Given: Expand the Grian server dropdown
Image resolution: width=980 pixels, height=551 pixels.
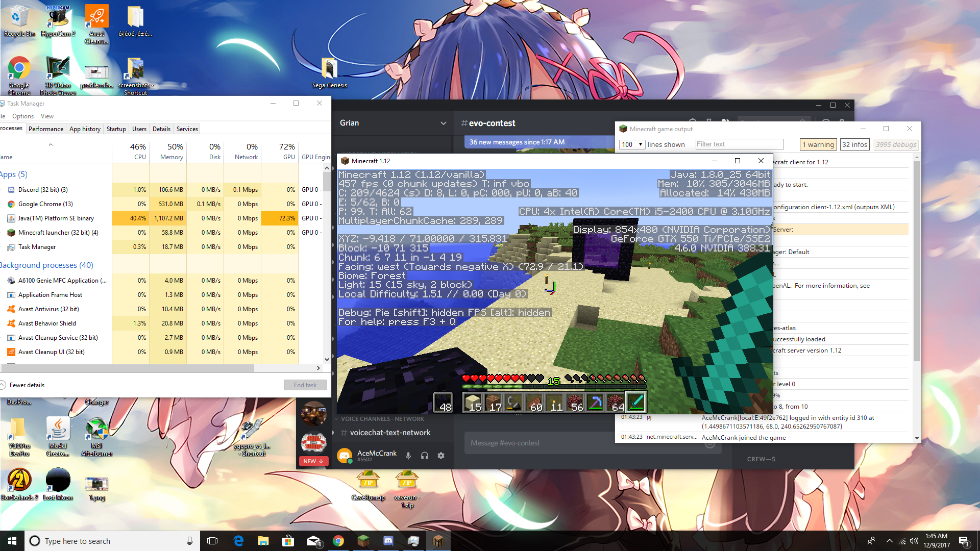Looking at the screenshot, I should coord(443,123).
